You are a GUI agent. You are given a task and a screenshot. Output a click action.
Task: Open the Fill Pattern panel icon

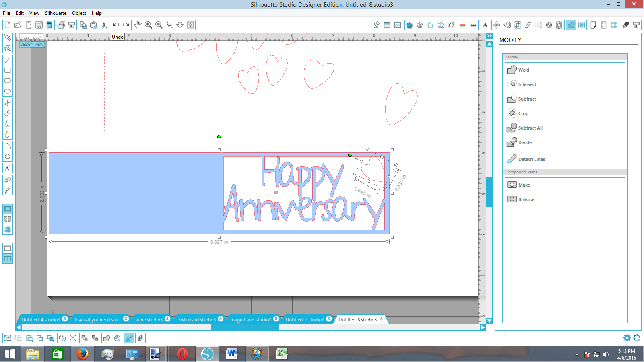(397, 25)
